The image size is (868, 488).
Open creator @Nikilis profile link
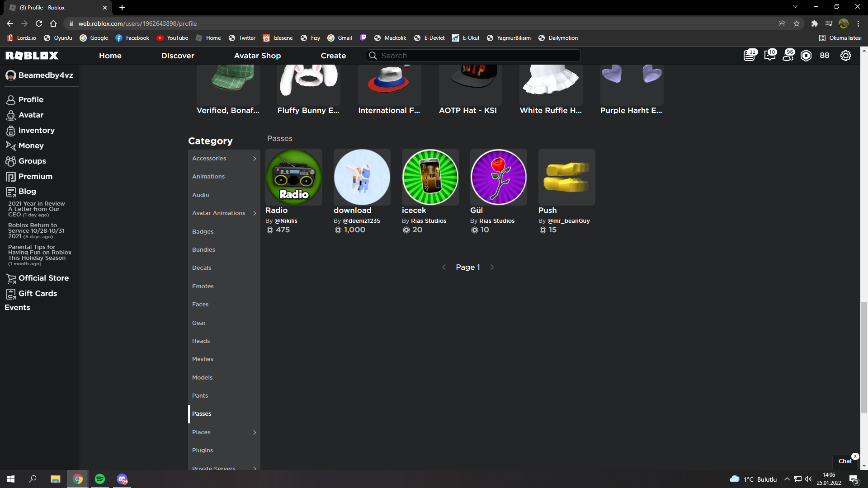pos(286,221)
